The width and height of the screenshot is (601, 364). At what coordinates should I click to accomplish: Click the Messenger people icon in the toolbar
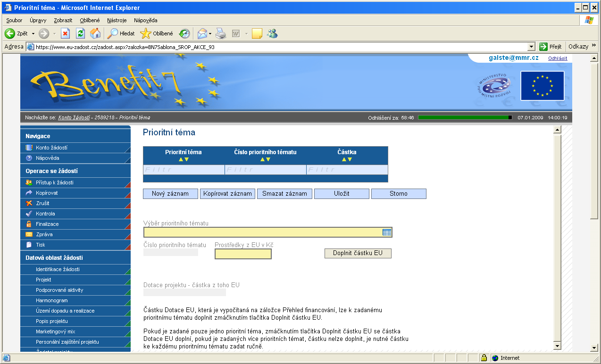(x=272, y=33)
